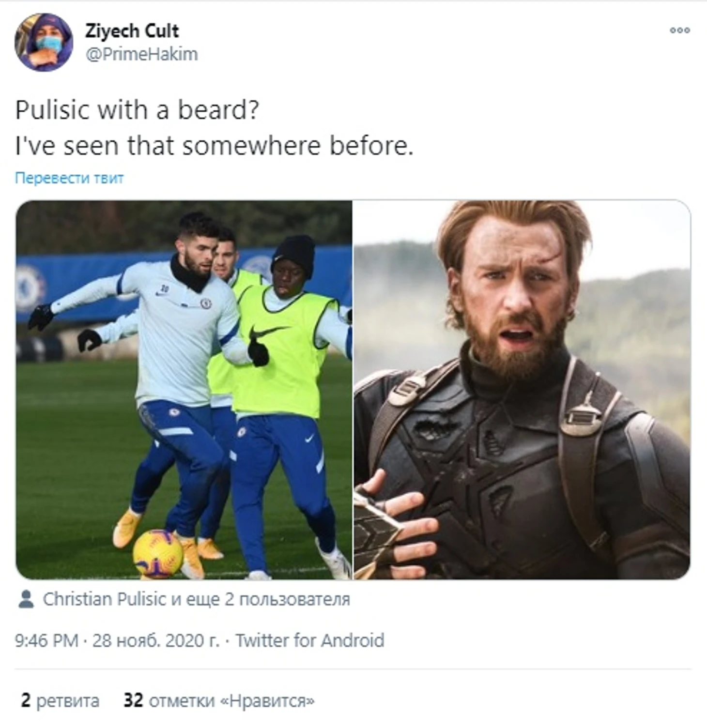Click the 9:46 PM timestamp link
The height and width of the screenshot is (728, 707).
46,641
